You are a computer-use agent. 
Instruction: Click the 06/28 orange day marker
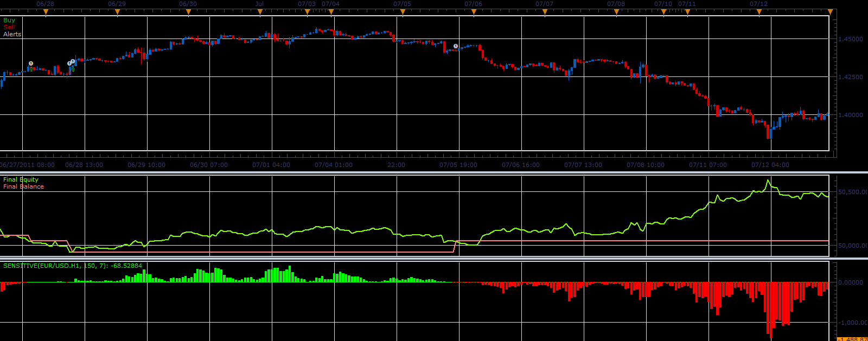click(x=46, y=12)
